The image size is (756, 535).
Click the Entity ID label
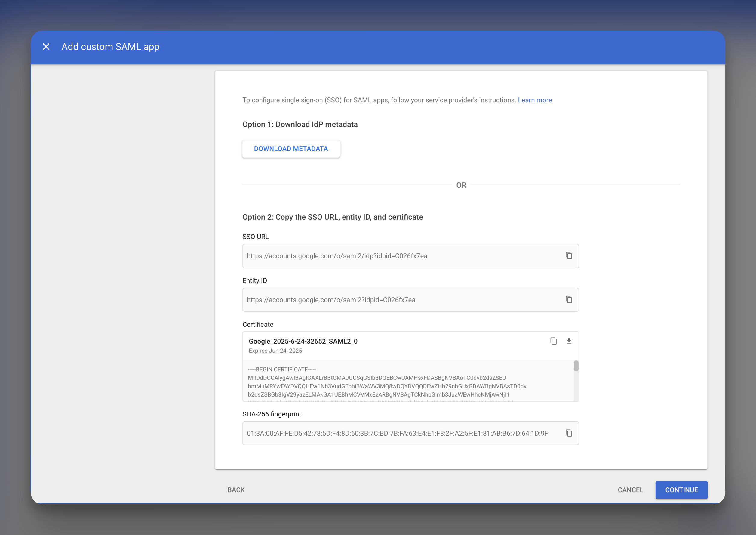pos(254,281)
